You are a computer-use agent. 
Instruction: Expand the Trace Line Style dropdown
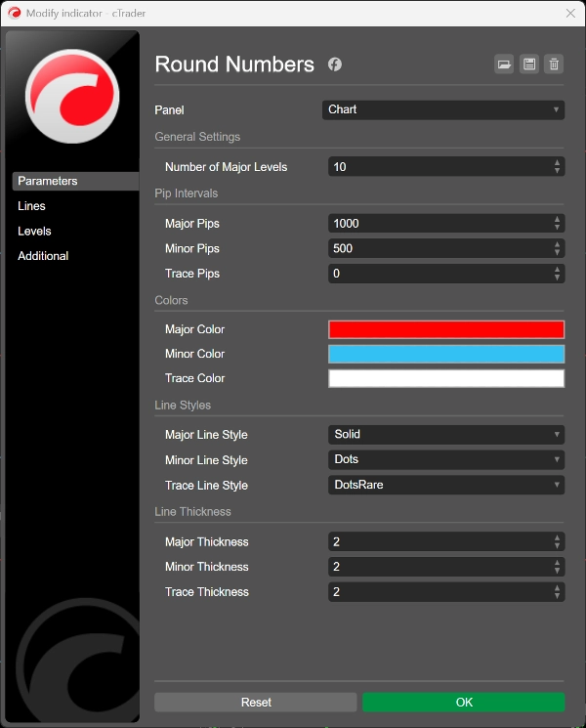click(x=445, y=486)
